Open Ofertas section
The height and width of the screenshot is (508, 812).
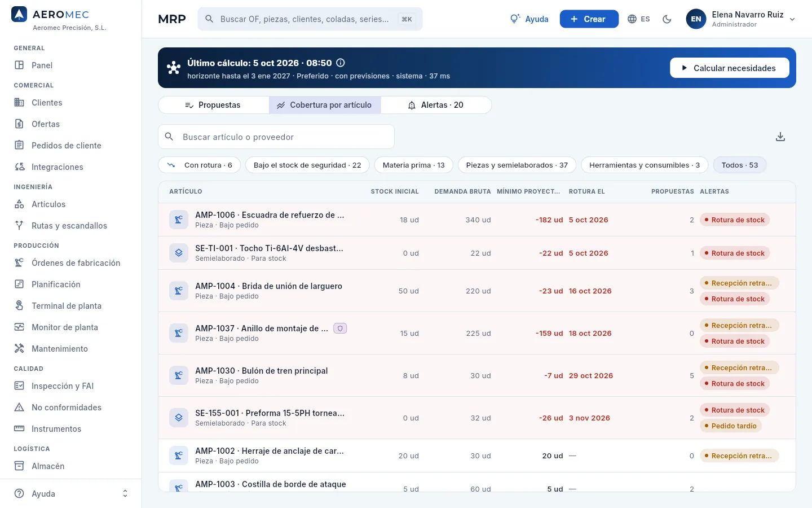pos(70,124)
